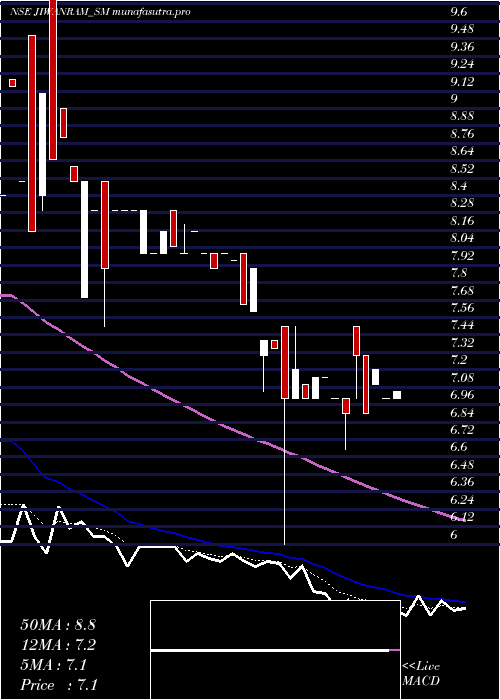Click the 6.84 price axis label
Image resolution: width=500 pixels, height=700 pixels.
click(x=462, y=412)
